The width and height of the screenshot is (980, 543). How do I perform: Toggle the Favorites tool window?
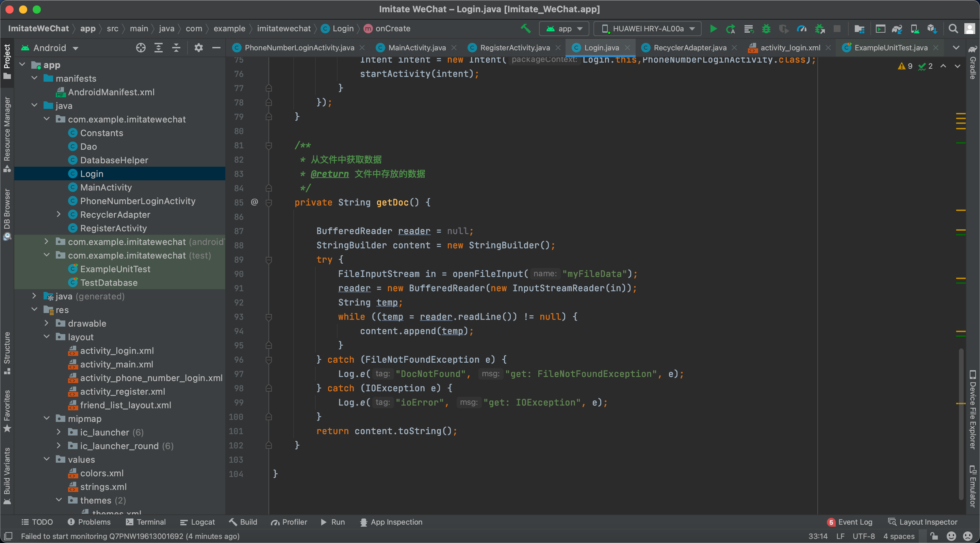point(7,411)
